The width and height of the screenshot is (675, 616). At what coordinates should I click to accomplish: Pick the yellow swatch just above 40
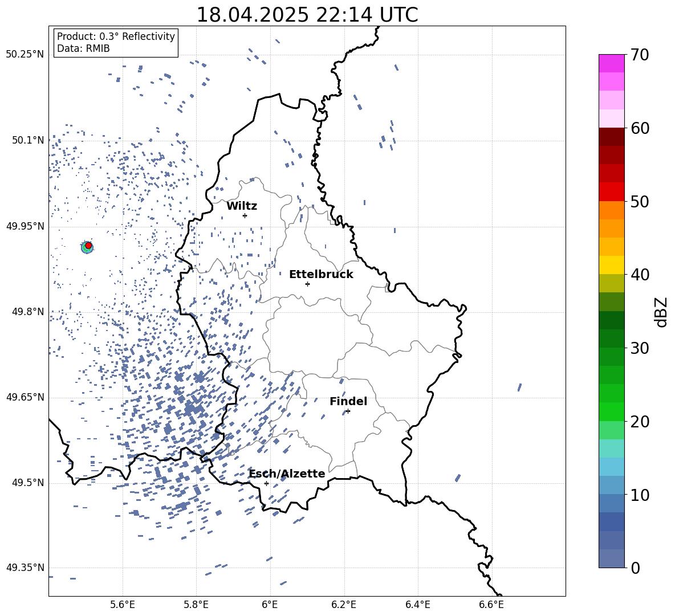[x=611, y=265]
